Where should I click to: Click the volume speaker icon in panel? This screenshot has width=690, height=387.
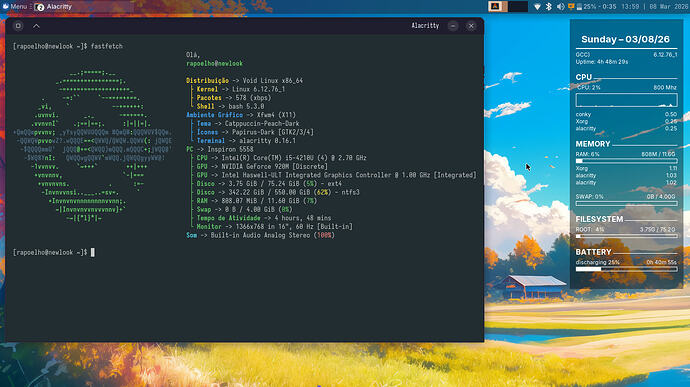click(x=560, y=7)
